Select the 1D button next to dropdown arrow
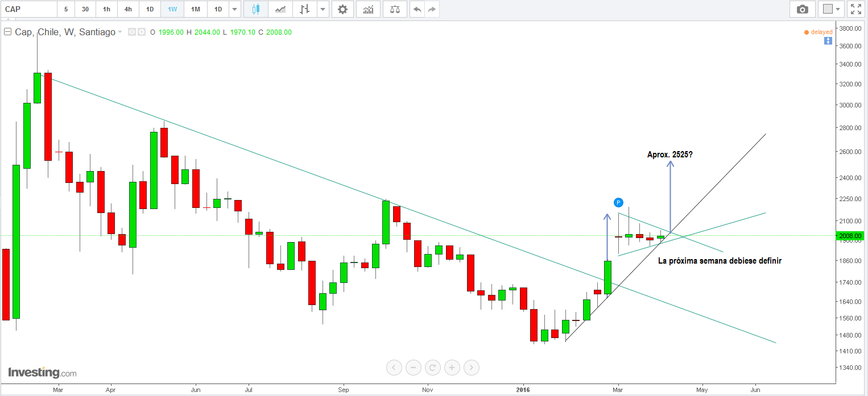868x396 pixels. [218, 9]
